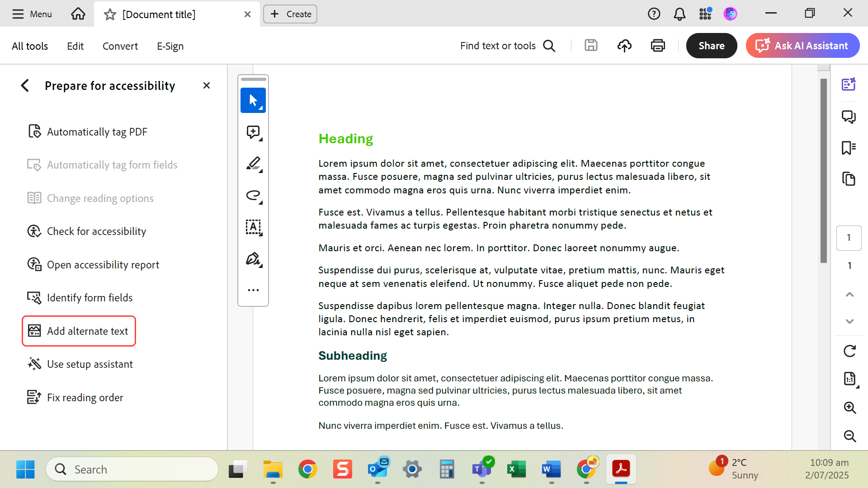The image size is (868, 488).
Task: Open Word from the taskbar
Action: point(551,469)
